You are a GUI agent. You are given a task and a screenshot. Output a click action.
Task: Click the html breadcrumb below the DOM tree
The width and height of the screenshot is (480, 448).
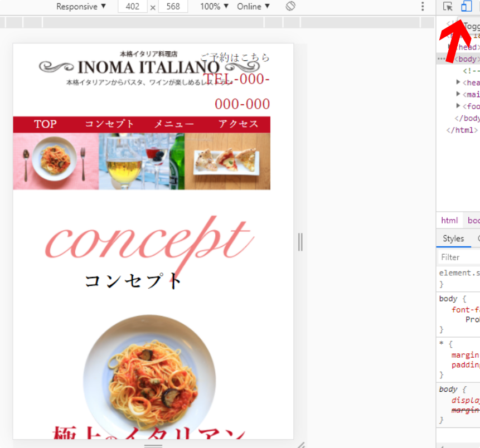point(449,220)
